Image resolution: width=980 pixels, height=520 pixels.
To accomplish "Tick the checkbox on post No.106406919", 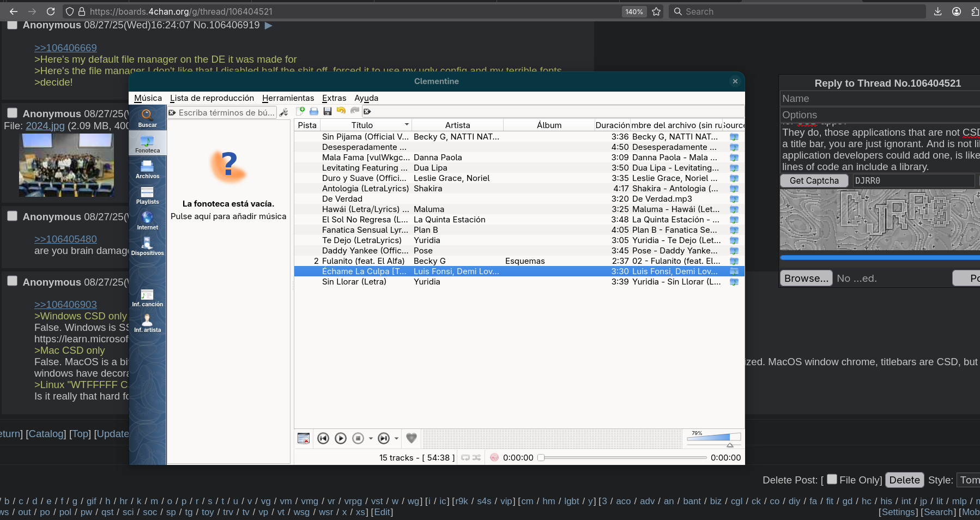I will (x=12, y=25).
